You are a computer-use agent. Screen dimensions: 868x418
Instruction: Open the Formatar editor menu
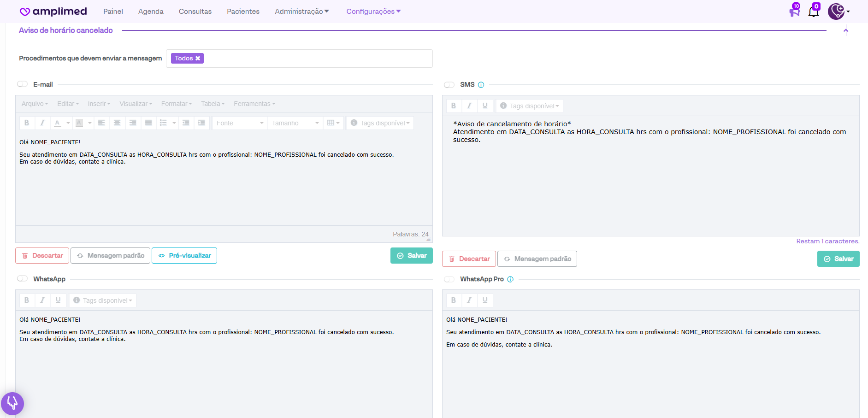pyautogui.click(x=176, y=104)
